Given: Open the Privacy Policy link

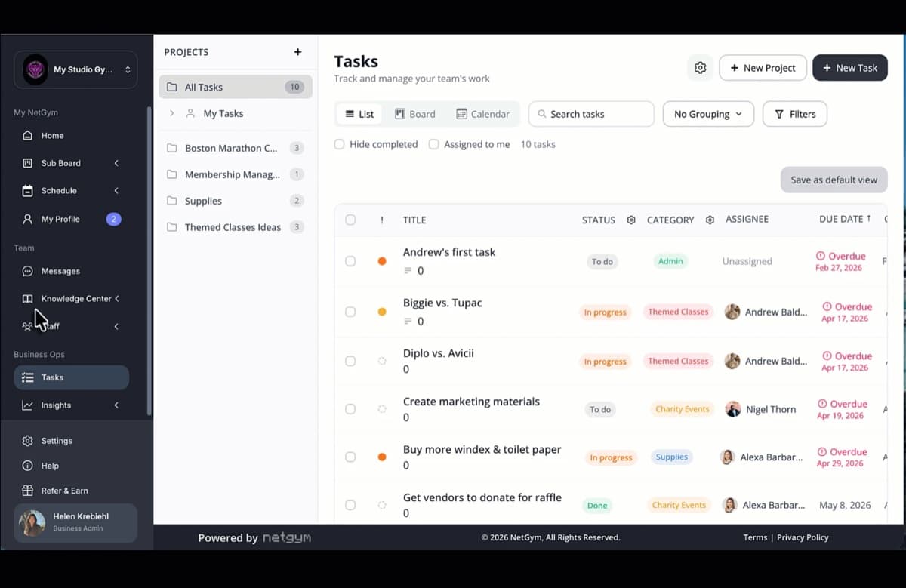Looking at the screenshot, I should tap(803, 537).
